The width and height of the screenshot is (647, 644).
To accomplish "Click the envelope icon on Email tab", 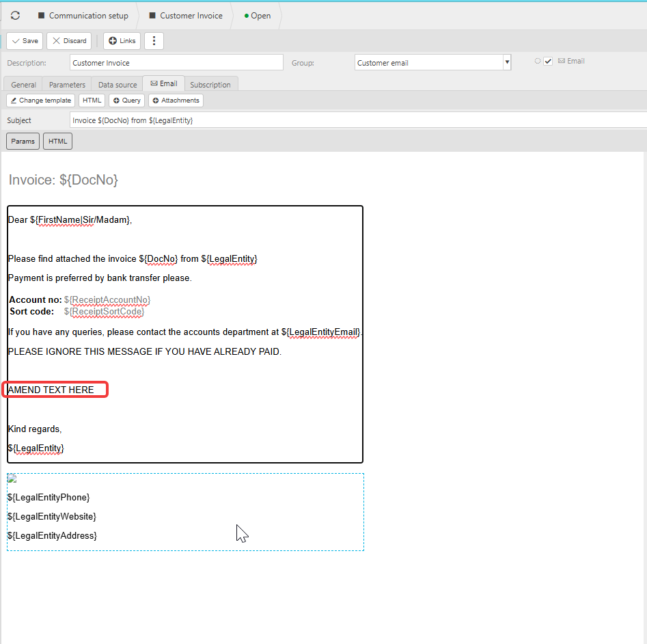I will tap(154, 83).
